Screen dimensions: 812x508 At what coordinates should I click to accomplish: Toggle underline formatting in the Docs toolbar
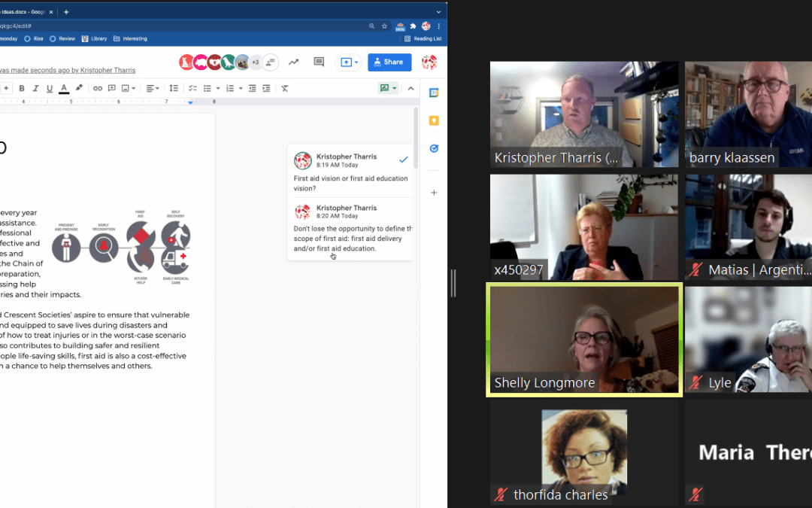[50, 89]
